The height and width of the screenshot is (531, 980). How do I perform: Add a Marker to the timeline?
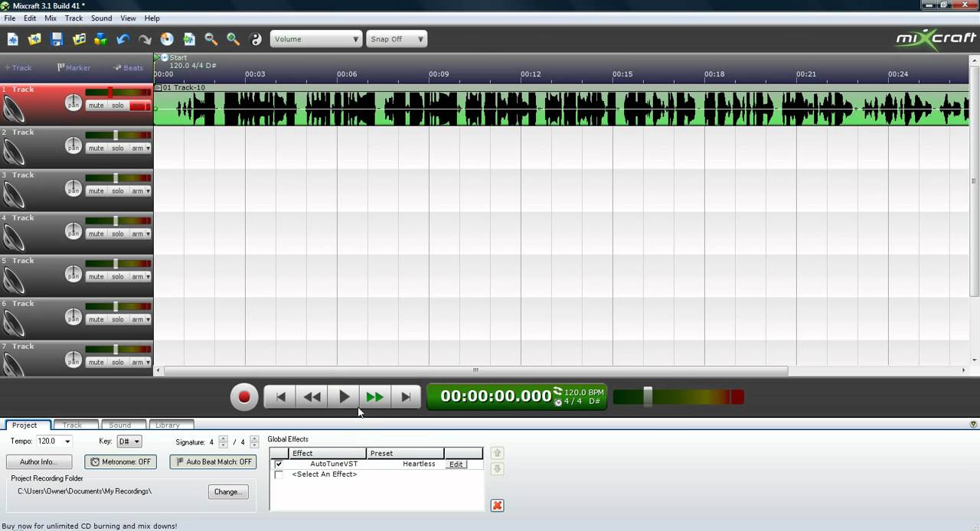(x=74, y=67)
